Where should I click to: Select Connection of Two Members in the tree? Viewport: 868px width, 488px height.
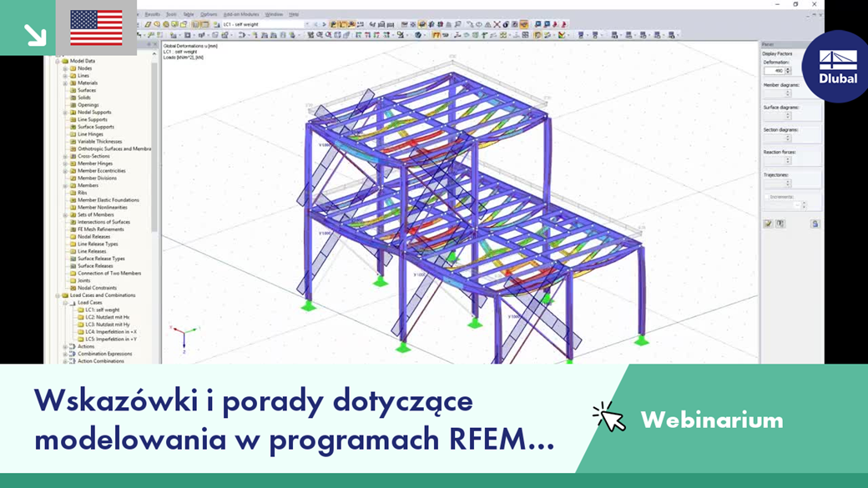click(109, 273)
